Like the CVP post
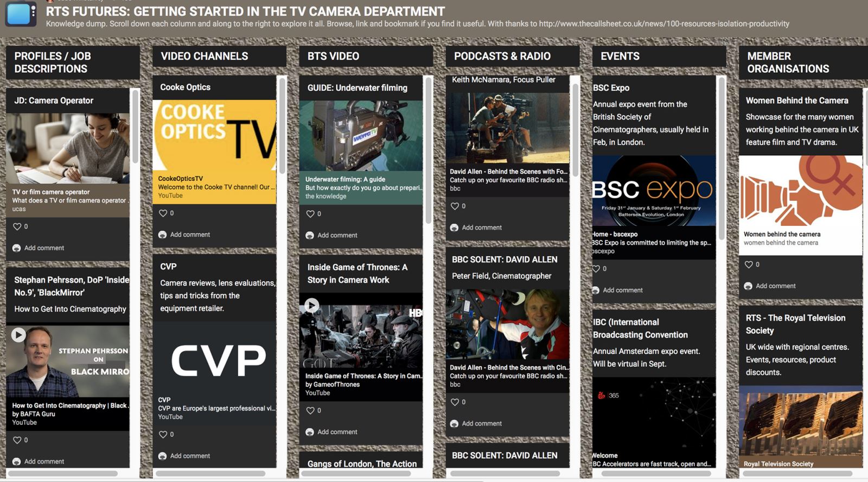The width and height of the screenshot is (868, 482). click(163, 434)
